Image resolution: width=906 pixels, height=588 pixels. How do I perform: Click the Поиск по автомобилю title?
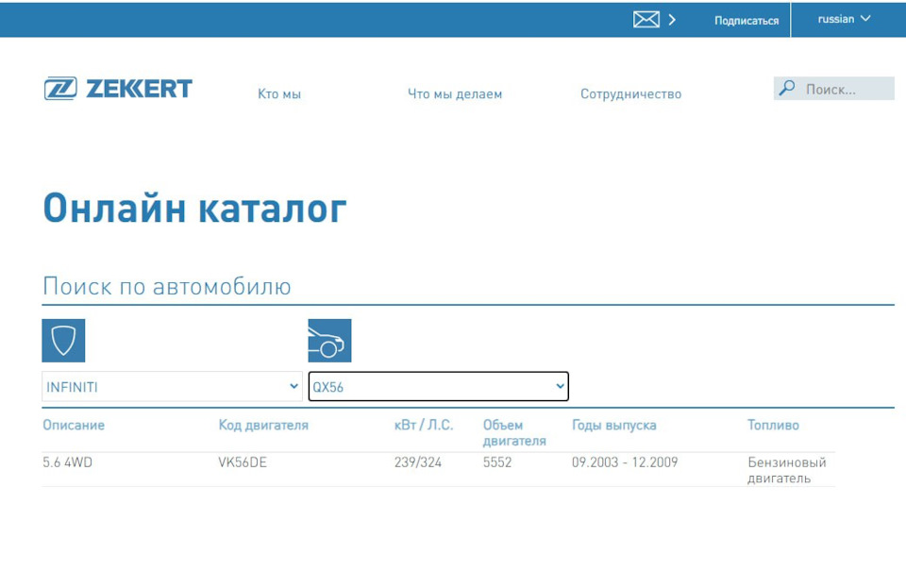point(167,286)
